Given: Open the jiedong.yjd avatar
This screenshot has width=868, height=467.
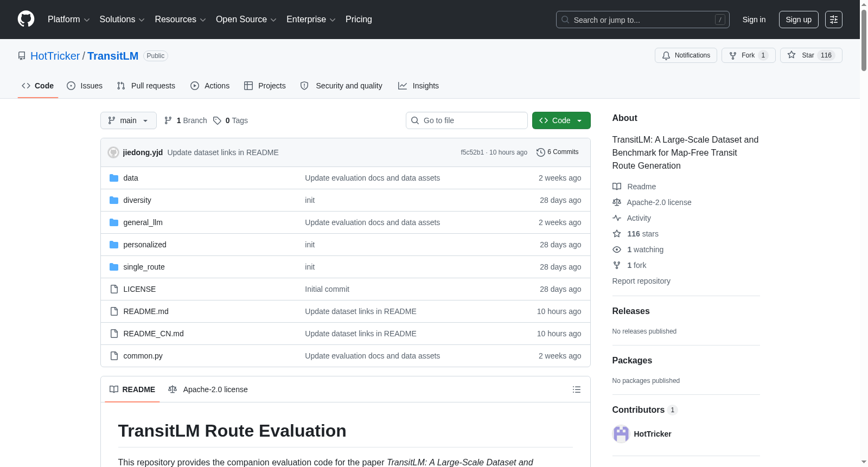Looking at the screenshot, I should pos(113,152).
